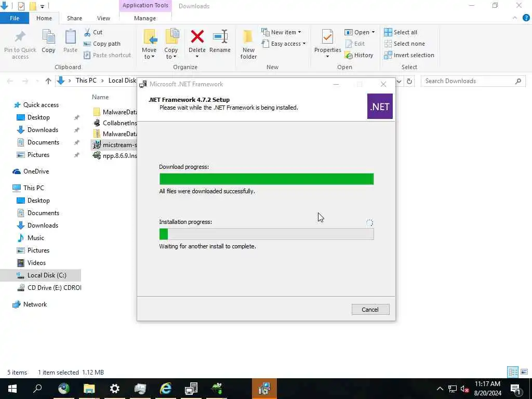Click Paste shortcut in ribbon
Screen dimensions: 532x399
click(107, 55)
